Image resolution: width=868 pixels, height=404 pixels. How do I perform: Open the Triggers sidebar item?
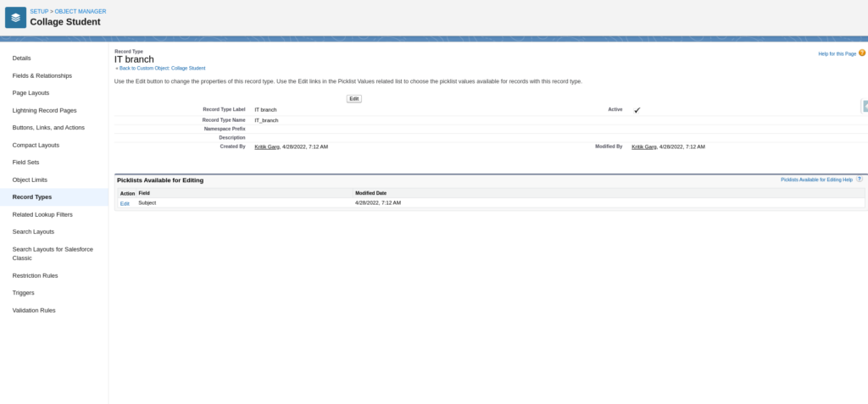pyautogui.click(x=23, y=292)
